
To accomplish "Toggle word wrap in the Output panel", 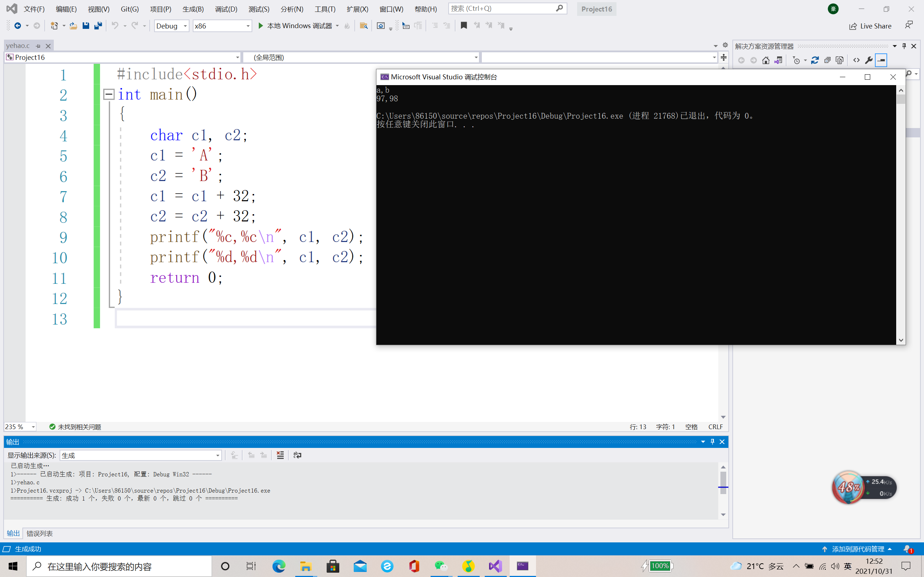I will point(297,455).
